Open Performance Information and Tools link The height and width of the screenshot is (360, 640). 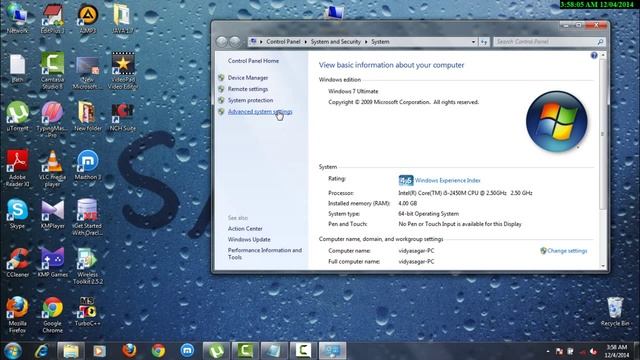point(264,254)
